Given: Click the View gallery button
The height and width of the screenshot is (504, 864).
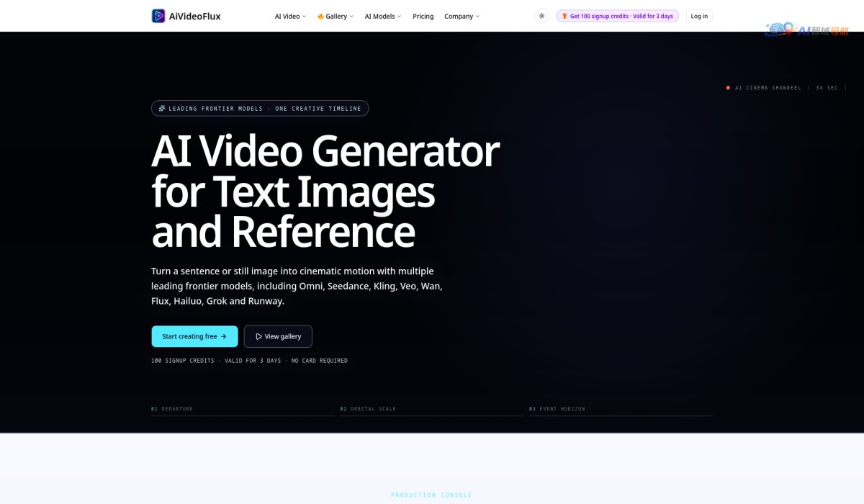Looking at the screenshot, I should [x=278, y=336].
